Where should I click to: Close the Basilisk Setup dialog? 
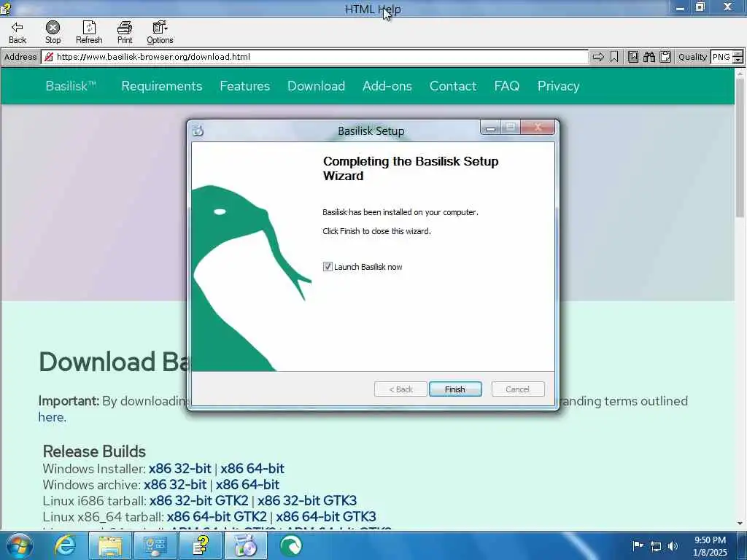point(538,127)
